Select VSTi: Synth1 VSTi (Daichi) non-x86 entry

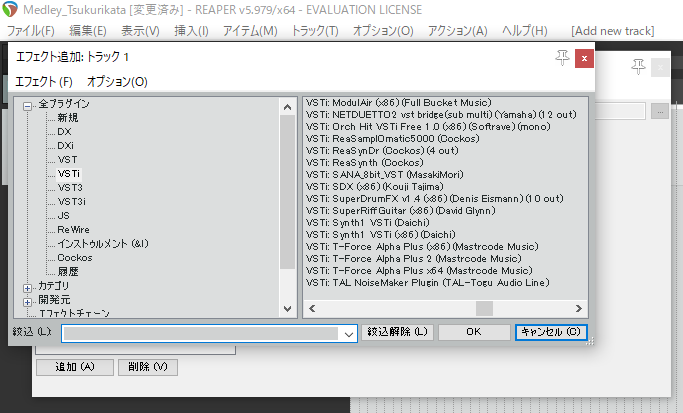point(368,223)
